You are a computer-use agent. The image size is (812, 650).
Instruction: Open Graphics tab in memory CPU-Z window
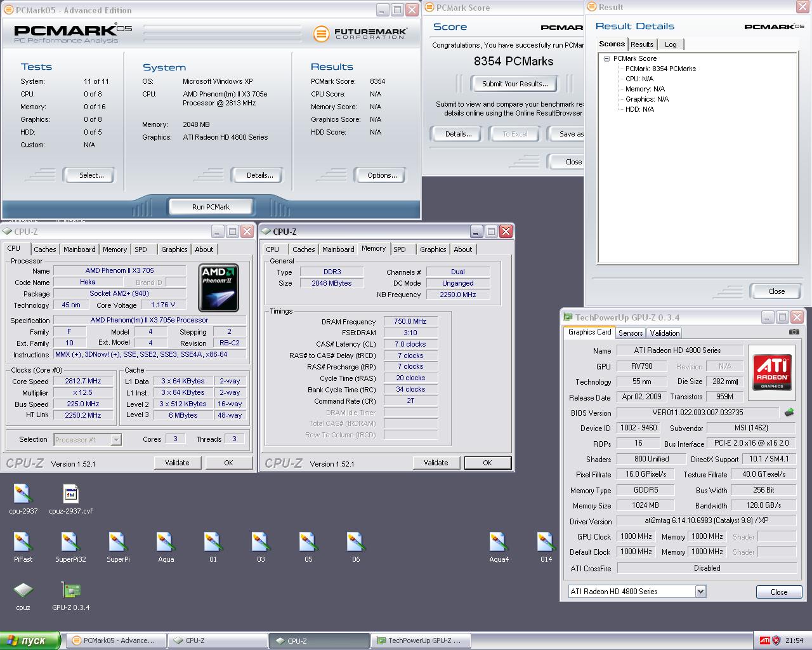tap(433, 249)
